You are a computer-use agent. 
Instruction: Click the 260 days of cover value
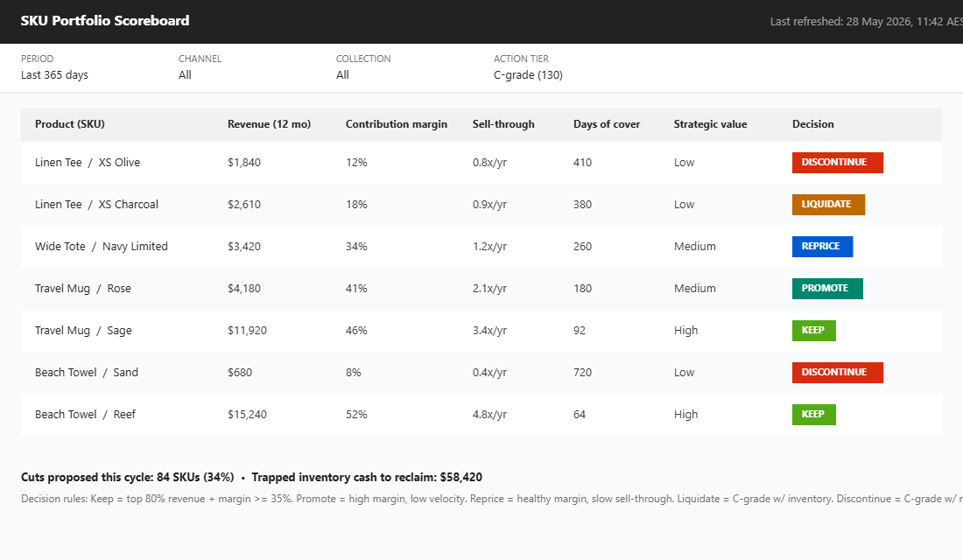[582, 247]
